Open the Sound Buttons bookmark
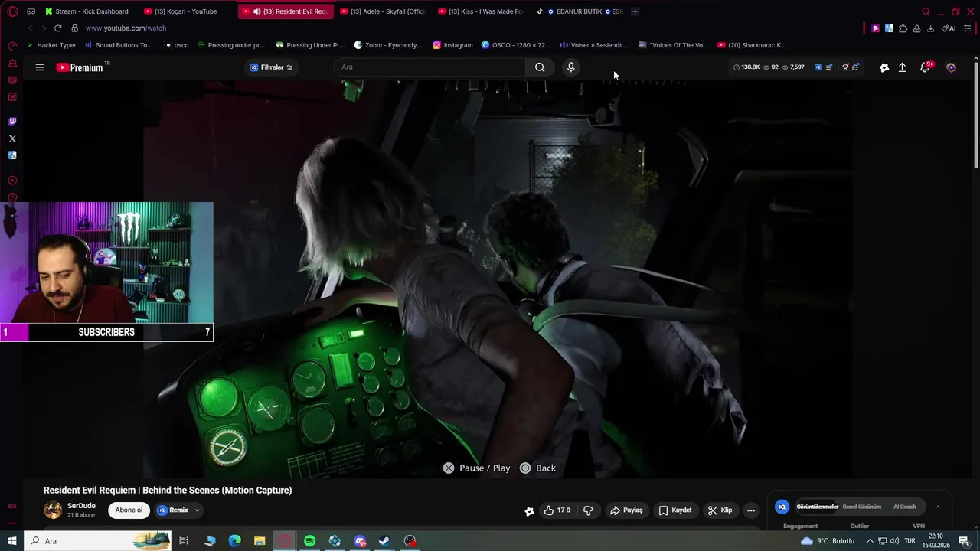Image resolution: width=980 pixels, height=551 pixels. [118, 45]
